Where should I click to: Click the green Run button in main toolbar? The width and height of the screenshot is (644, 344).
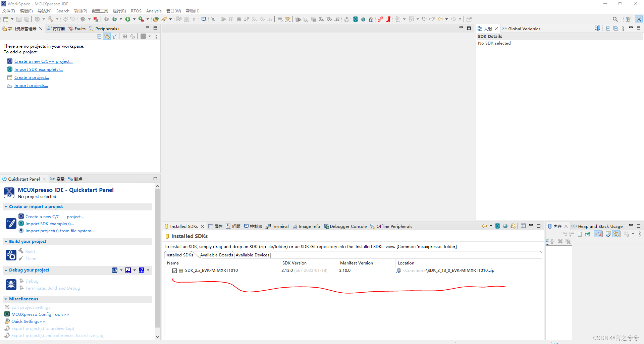[128, 19]
